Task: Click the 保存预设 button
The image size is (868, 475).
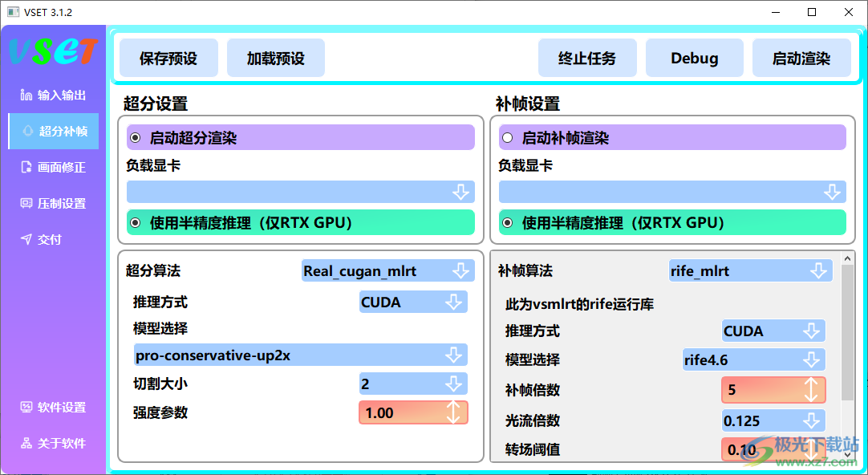Action: [168, 58]
